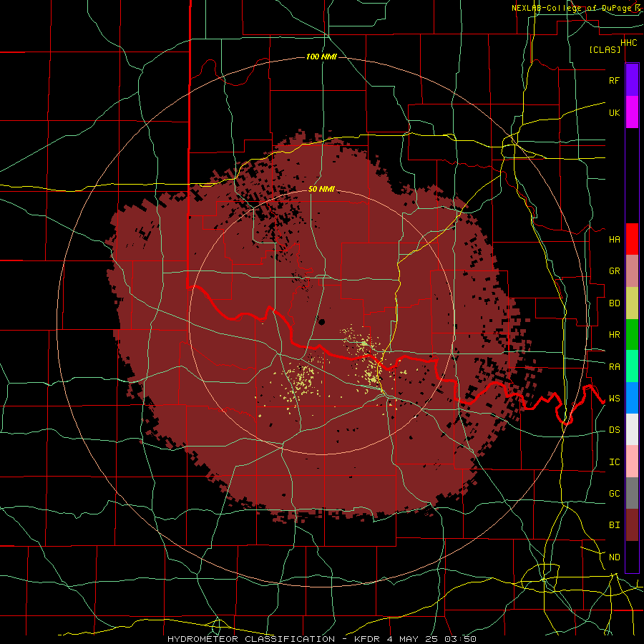Click the ND black legend swatch
The height and width of the screenshot is (644, 644).
pyautogui.click(x=632, y=557)
